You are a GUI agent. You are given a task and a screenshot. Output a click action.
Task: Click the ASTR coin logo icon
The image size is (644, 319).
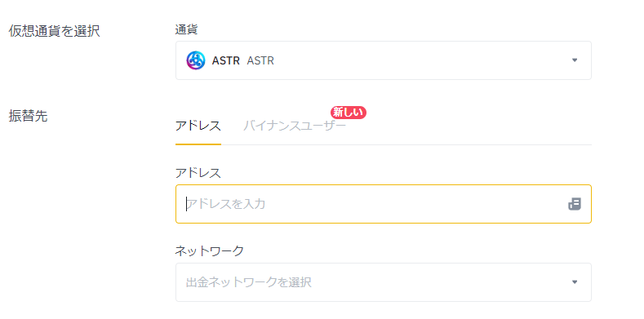tap(196, 60)
